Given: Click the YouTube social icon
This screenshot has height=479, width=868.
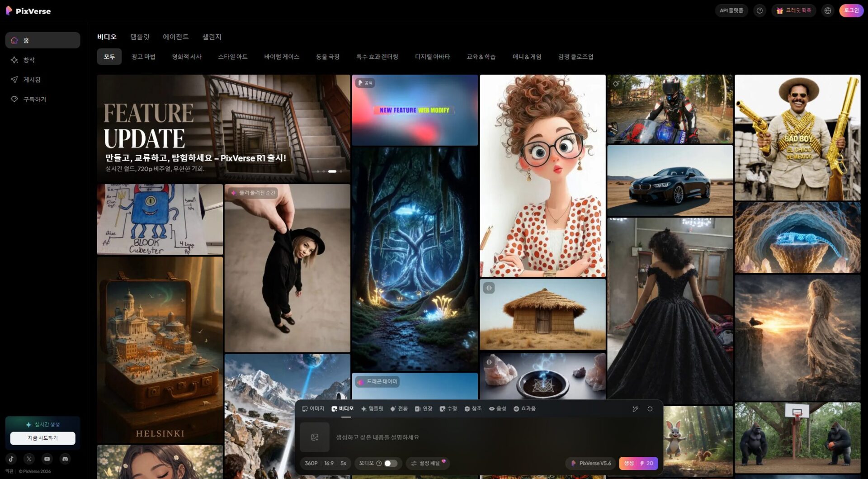Looking at the screenshot, I should pos(47,459).
